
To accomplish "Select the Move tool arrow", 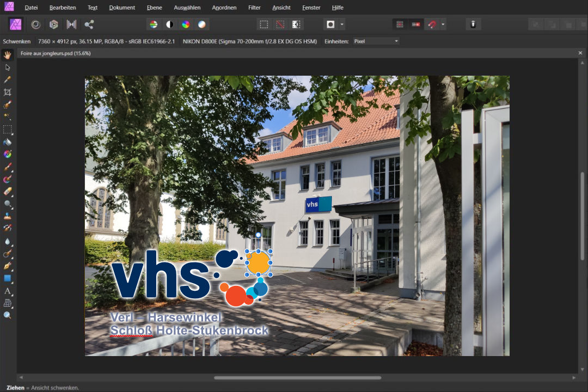I will 8,68.
